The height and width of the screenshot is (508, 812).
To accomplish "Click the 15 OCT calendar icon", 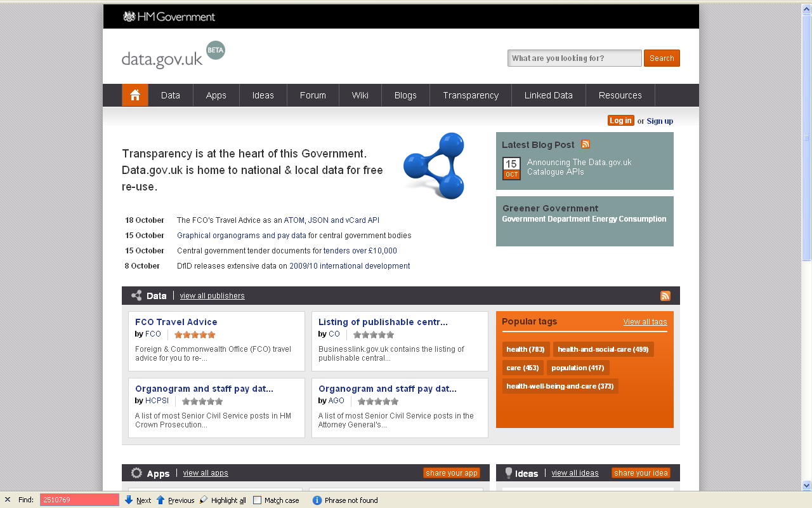I will [511, 169].
